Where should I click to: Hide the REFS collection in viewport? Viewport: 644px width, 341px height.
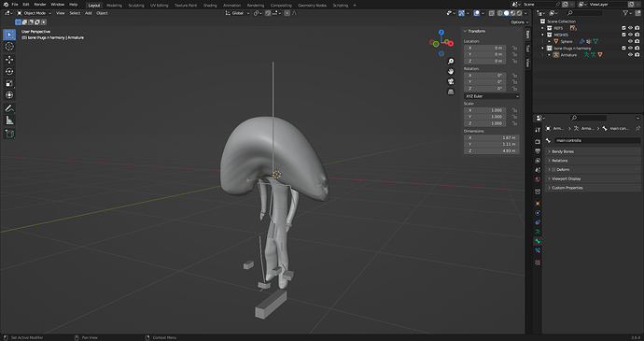pyautogui.click(x=630, y=28)
